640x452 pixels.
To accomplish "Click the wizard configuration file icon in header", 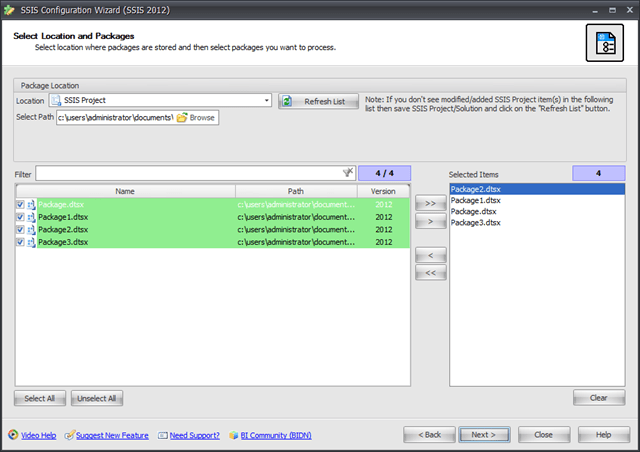I will tap(604, 43).
